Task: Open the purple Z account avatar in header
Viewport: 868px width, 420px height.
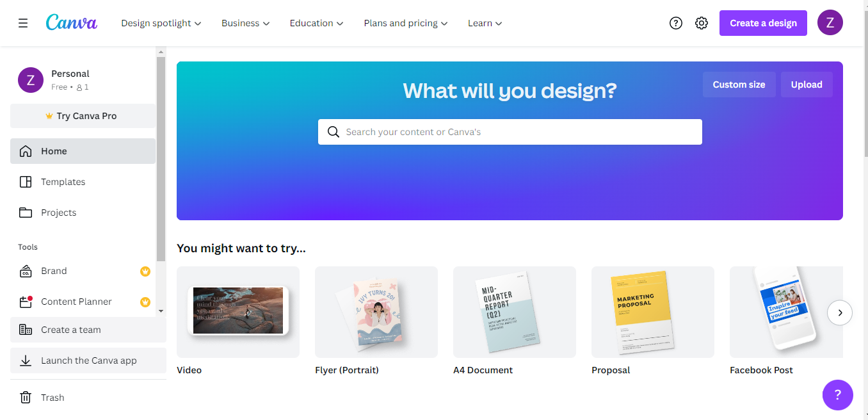Action: click(830, 22)
